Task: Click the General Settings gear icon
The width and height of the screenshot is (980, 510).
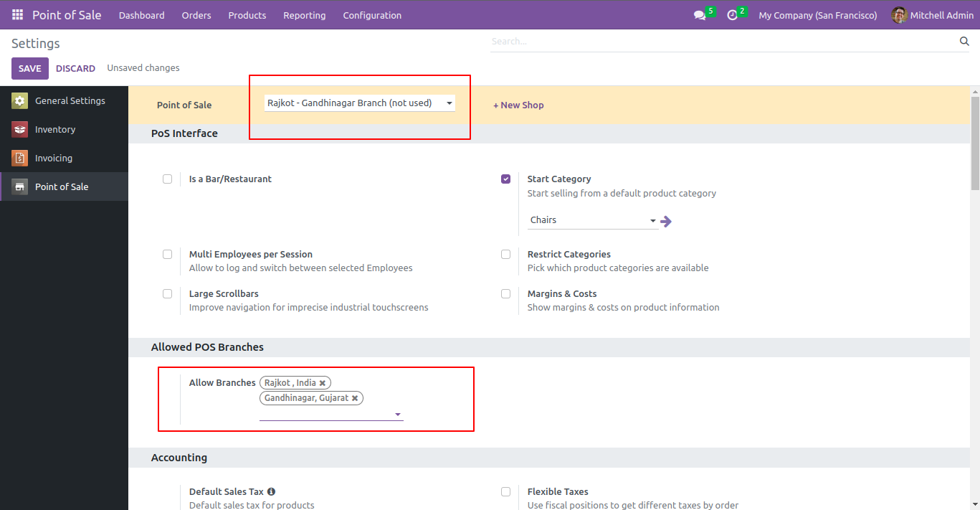Action: coord(19,101)
